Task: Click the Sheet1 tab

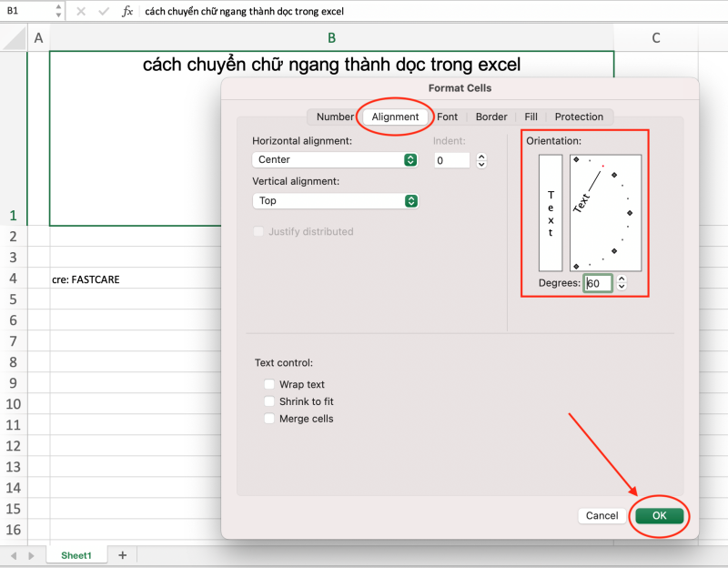Action: 76,555
